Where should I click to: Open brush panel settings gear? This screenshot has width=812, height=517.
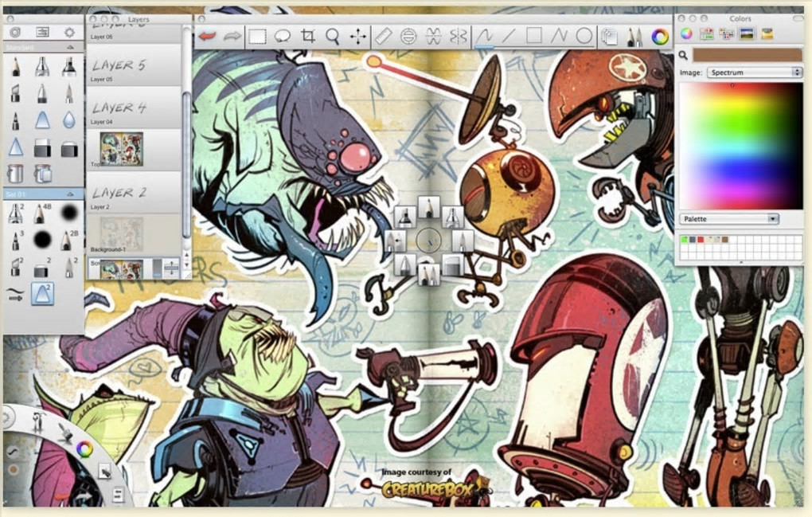tap(69, 32)
